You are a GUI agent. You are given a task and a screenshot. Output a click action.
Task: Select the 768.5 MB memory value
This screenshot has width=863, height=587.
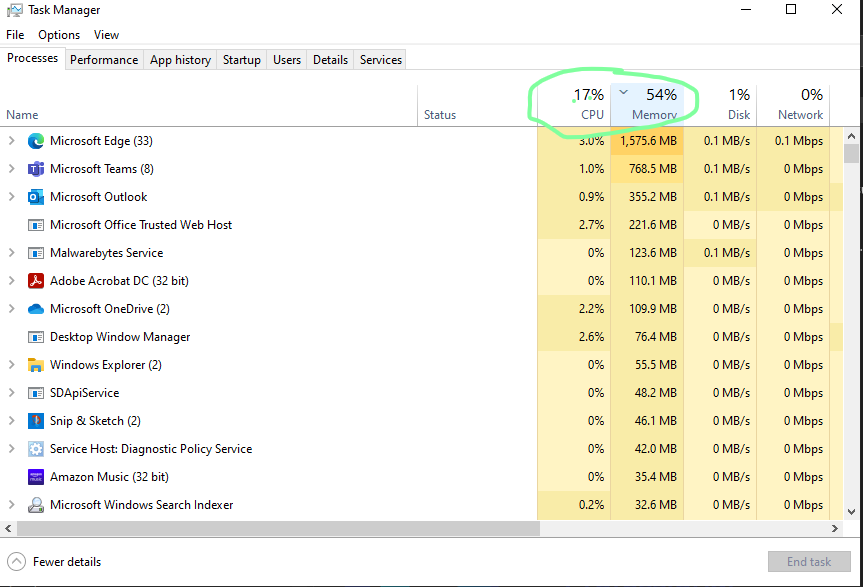click(x=653, y=169)
